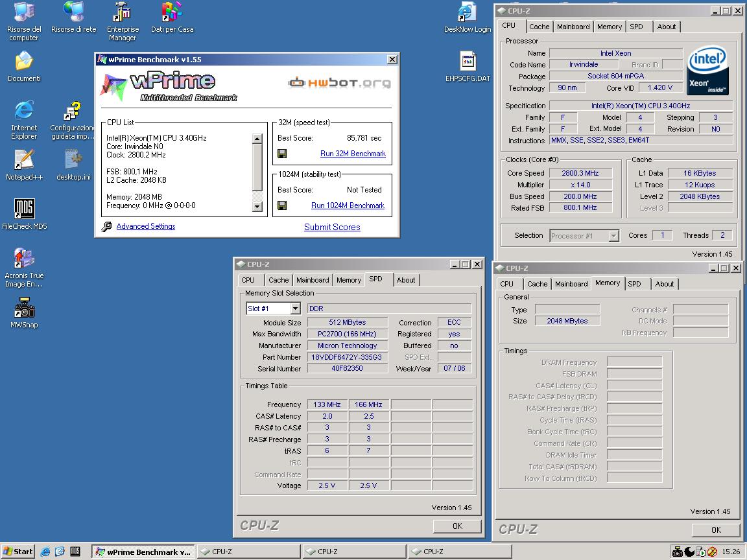The width and height of the screenshot is (747, 560).
Task: Click the Irwindale code name field
Action: (583, 64)
